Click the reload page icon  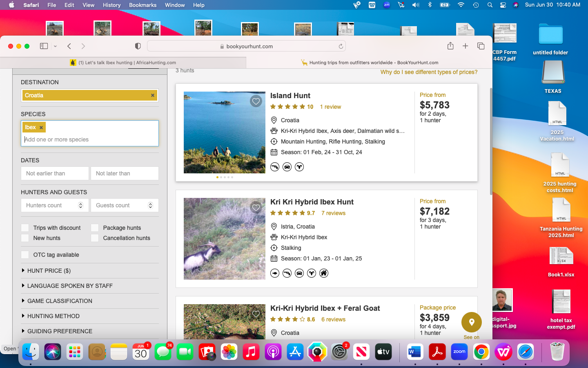pyautogui.click(x=341, y=47)
